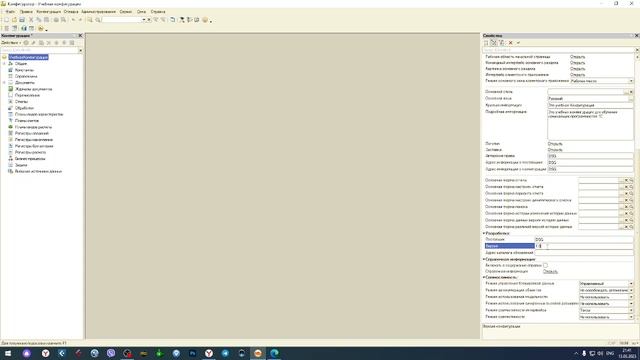
Task: Open 'Режим использования модальности' dropdown
Action: point(631,297)
